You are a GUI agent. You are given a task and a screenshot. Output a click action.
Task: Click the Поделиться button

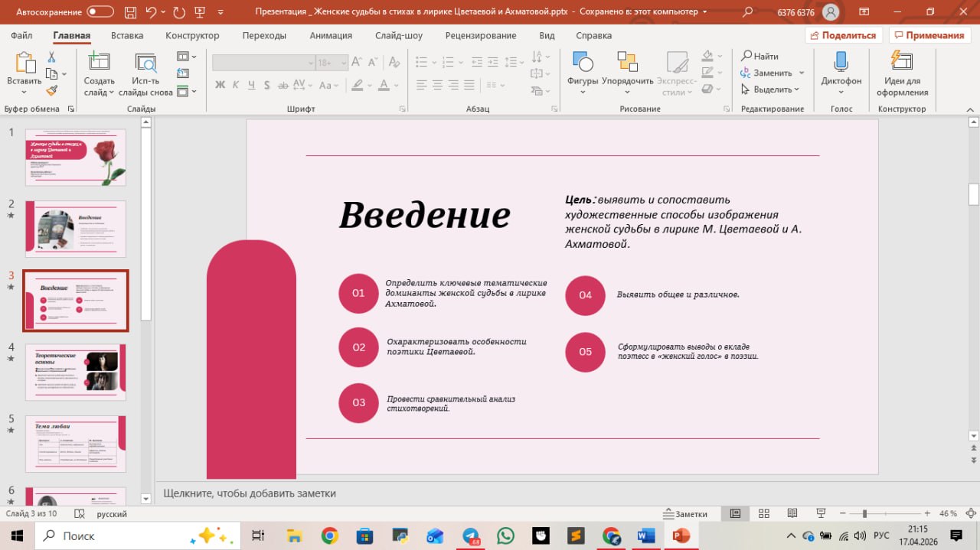point(844,35)
